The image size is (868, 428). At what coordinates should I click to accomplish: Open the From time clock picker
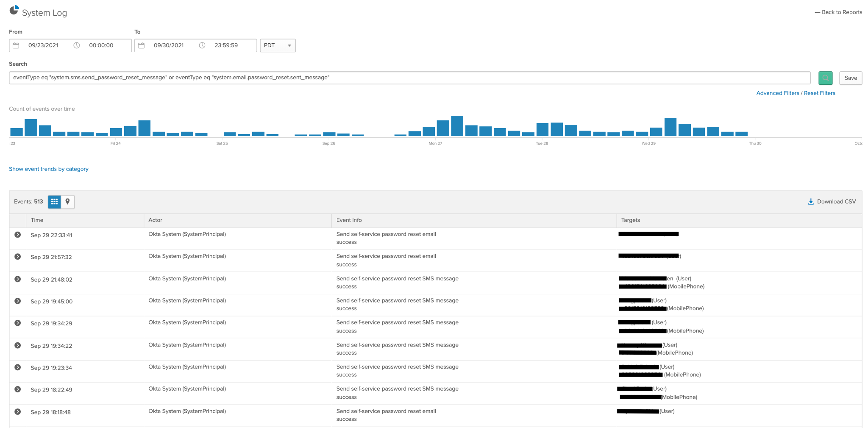click(77, 45)
